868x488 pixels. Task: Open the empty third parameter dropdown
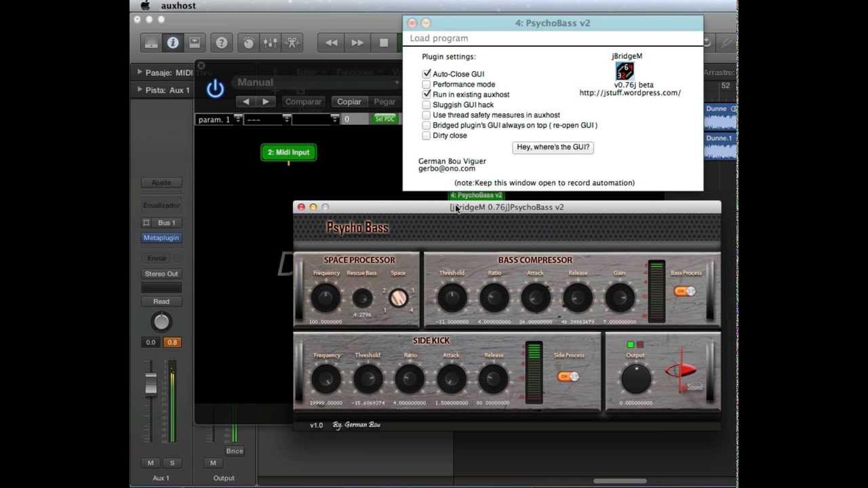click(x=315, y=119)
